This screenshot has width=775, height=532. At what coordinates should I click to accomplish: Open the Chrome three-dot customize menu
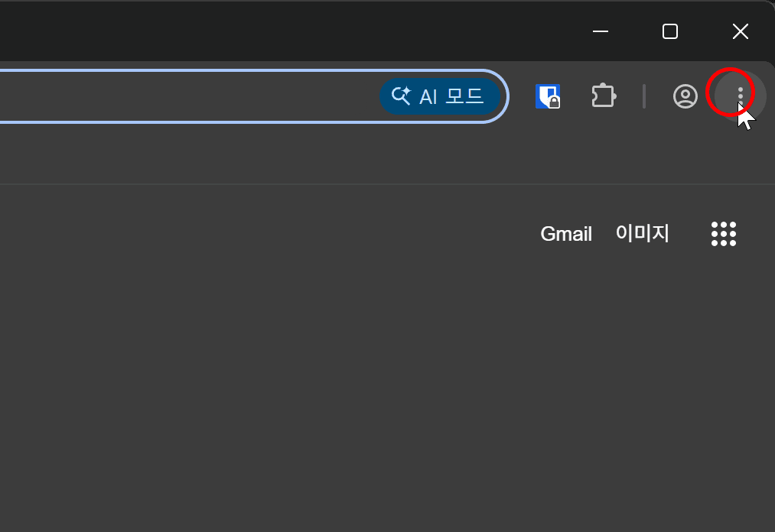pos(740,96)
